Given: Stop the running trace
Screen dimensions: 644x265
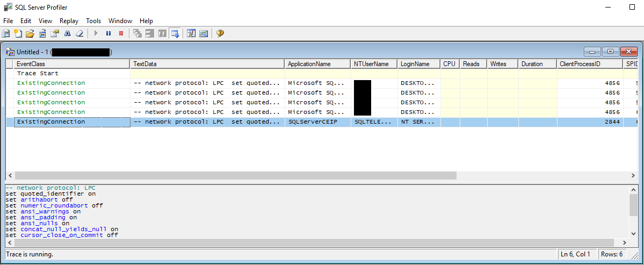Looking at the screenshot, I should [121, 33].
